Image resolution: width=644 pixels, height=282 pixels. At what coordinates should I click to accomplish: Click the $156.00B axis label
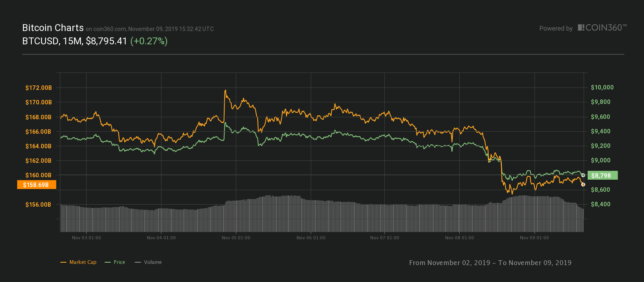pos(39,205)
